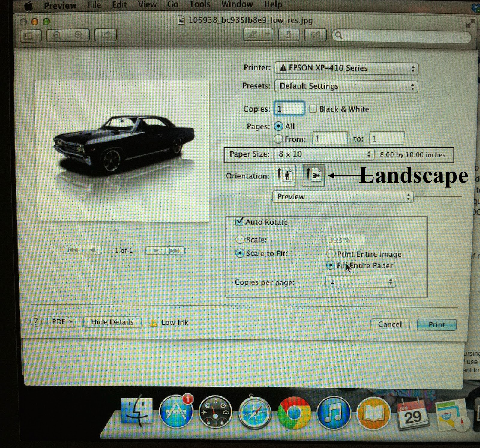
Task: Open the Paper Size 8 x 10 dropdown
Action: coord(324,154)
